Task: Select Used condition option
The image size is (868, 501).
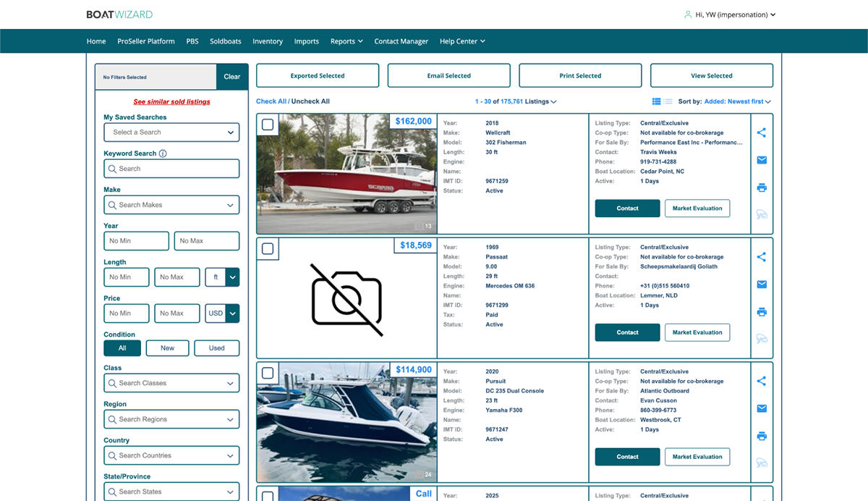Action: pyautogui.click(x=216, y=348)
